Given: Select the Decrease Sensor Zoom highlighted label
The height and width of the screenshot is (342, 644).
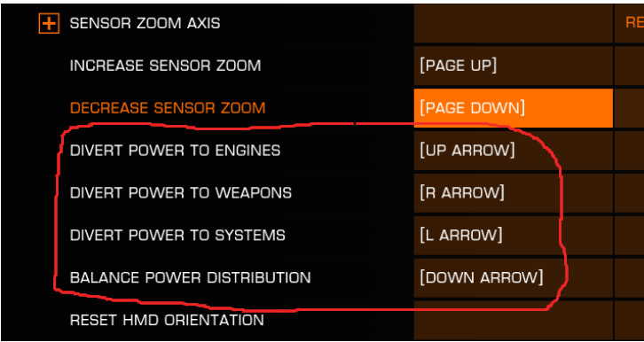Looking at the screenshot, I should point(168,108).
